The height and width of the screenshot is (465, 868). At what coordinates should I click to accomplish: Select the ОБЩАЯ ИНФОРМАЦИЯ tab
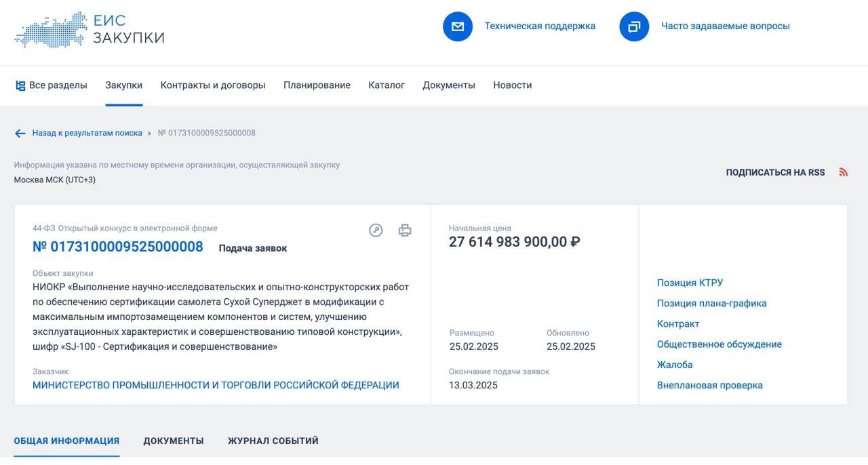pyautogui.click(x=66, y=441)
